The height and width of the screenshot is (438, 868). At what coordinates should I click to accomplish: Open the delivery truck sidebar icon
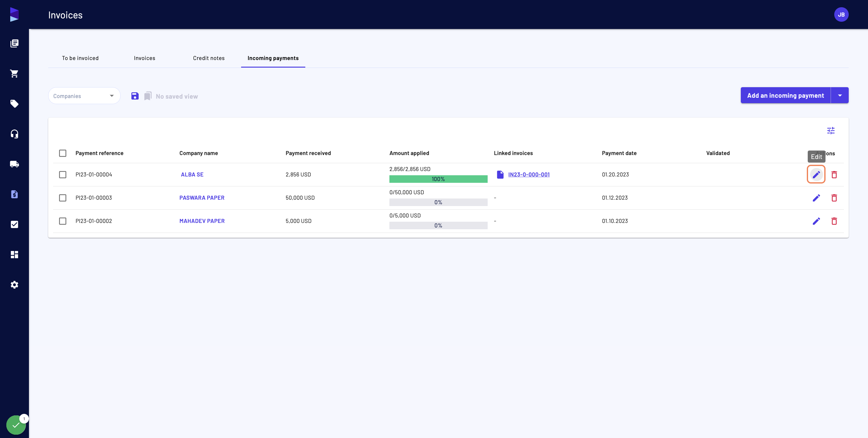coord(14,164)
